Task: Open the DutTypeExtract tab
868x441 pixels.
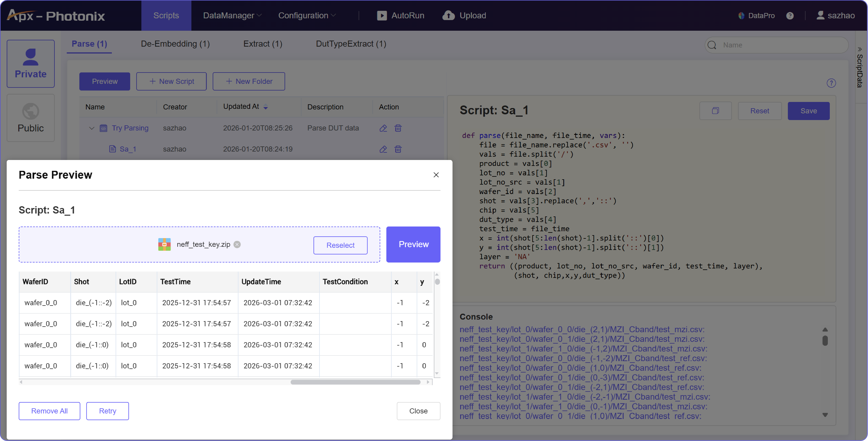Action: pyautogui.click(x=351, y=44)
